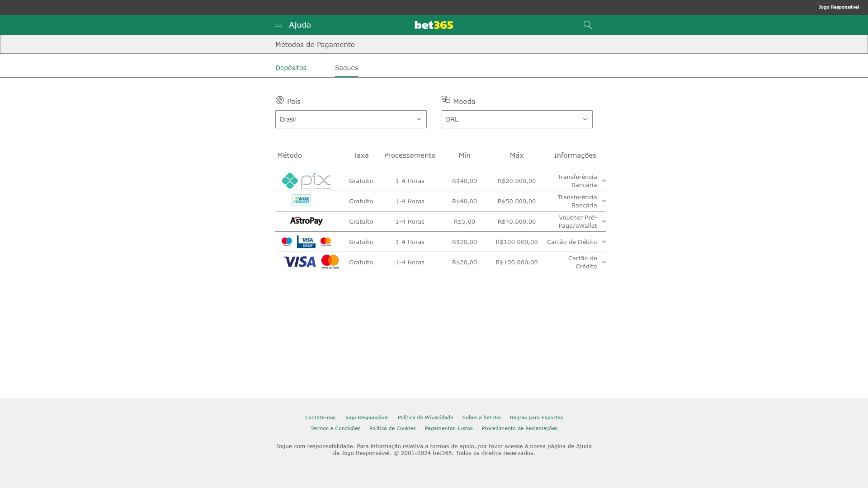Open the Moeda dropdown showing BRL
The height and width of the screenshot is (488, 868).
coord(517,119)
